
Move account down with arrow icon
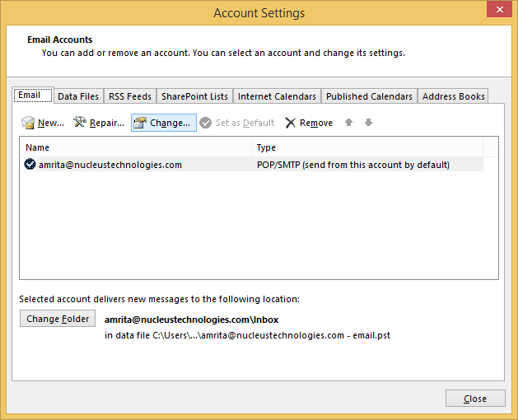[x=368, y=123]
